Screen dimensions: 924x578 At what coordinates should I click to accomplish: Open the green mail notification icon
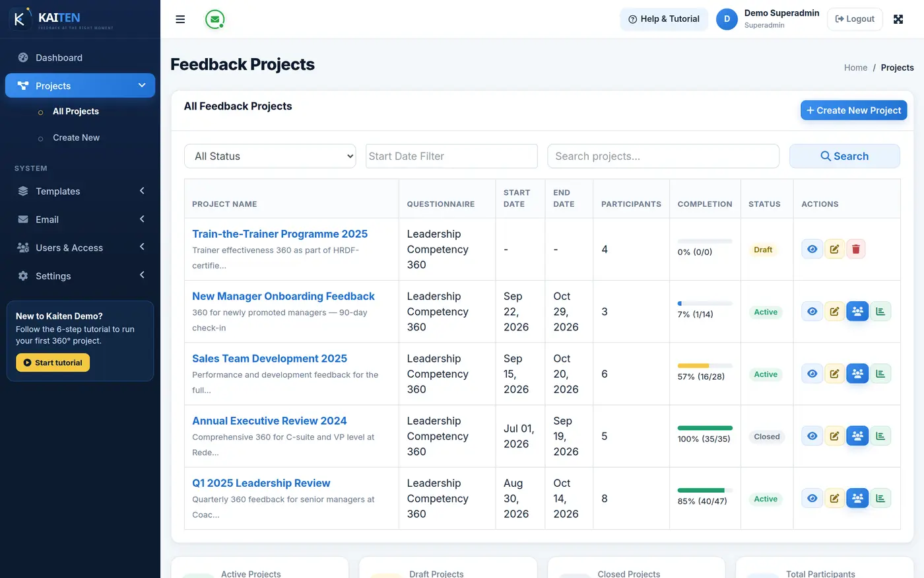214,19
